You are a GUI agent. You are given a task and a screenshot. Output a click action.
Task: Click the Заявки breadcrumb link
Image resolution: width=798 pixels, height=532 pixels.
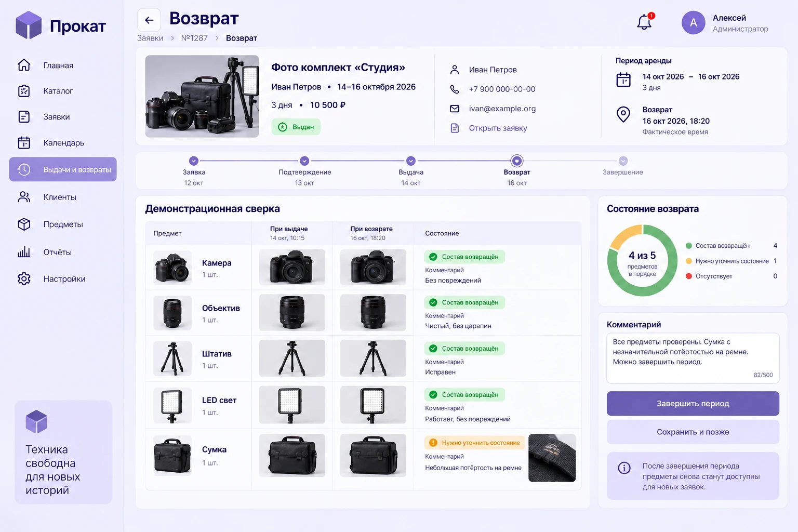(150, 38)
